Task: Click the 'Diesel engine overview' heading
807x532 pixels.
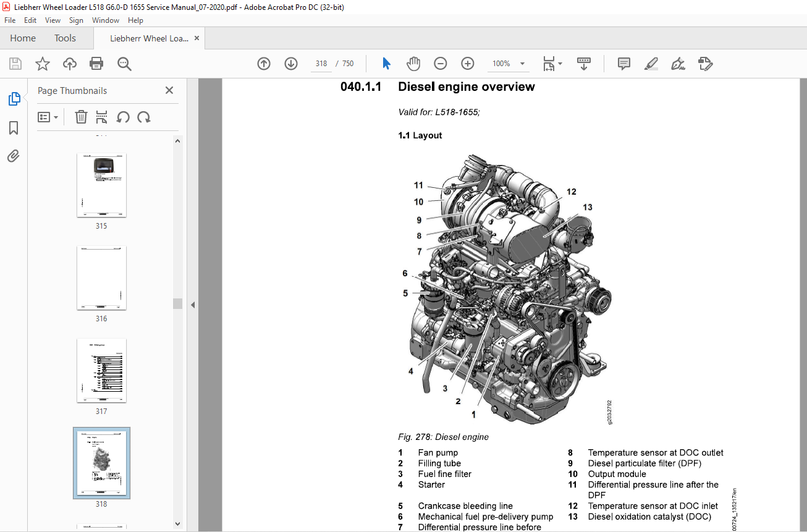Action: click(467, 87)
